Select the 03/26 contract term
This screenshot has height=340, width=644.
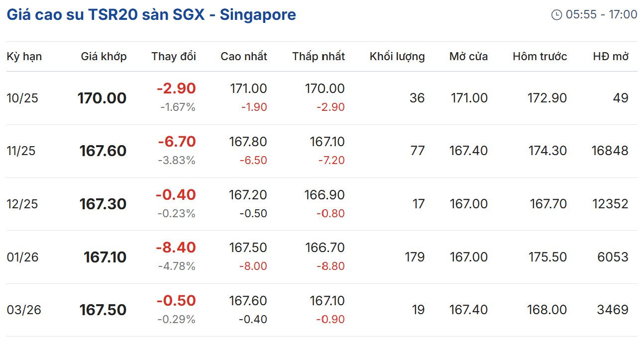[x=24, y=310]
